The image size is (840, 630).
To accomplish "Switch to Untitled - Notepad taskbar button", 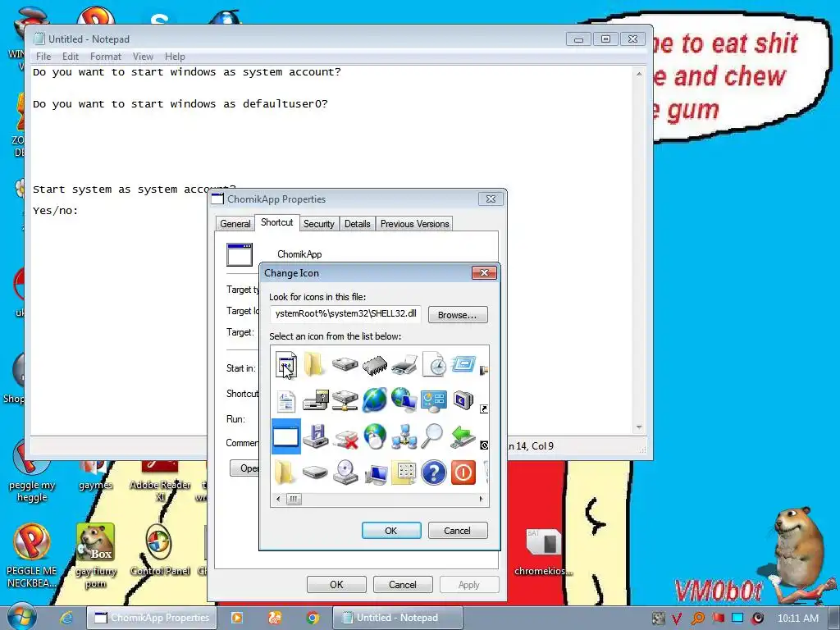I will [397, 618].
